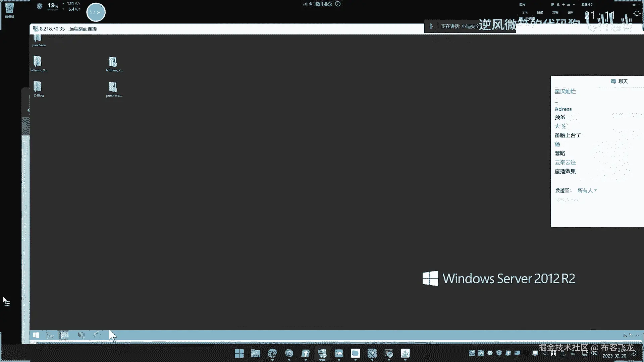Open the remote Windows Server Start button
This screenshot has height=362, width=644.
(36, 335)
